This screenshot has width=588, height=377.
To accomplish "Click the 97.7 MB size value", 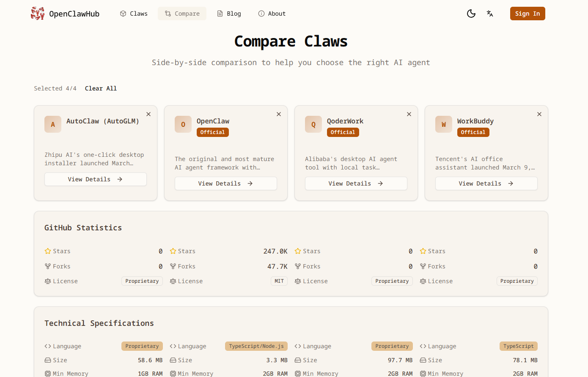I will (x=400, y=360).
